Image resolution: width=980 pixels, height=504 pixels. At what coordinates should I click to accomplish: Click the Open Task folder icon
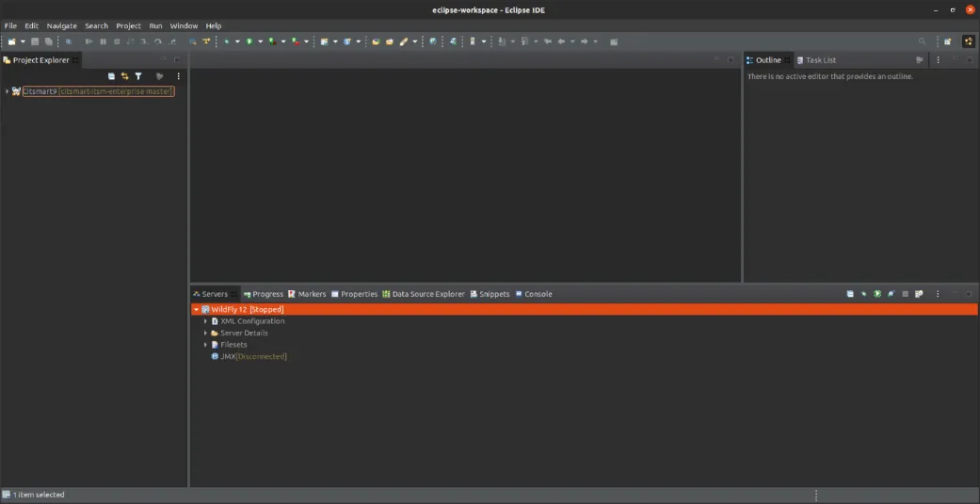tap(390, 41)
